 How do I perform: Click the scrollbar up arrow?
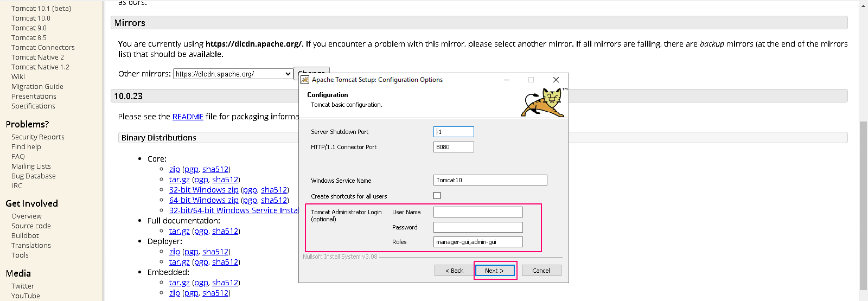(863, 5)
